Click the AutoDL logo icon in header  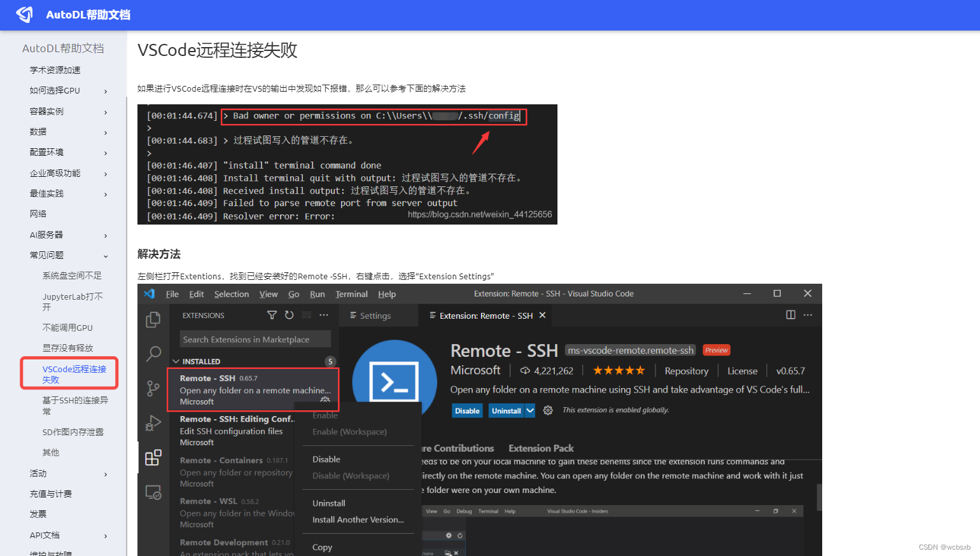click(25, 15)
